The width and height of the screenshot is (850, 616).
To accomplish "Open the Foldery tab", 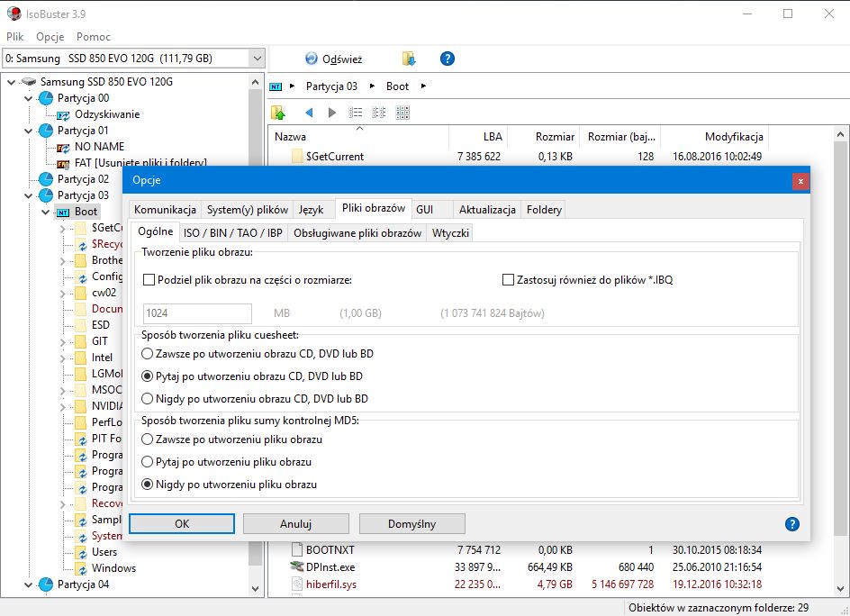I will [544, 210].
